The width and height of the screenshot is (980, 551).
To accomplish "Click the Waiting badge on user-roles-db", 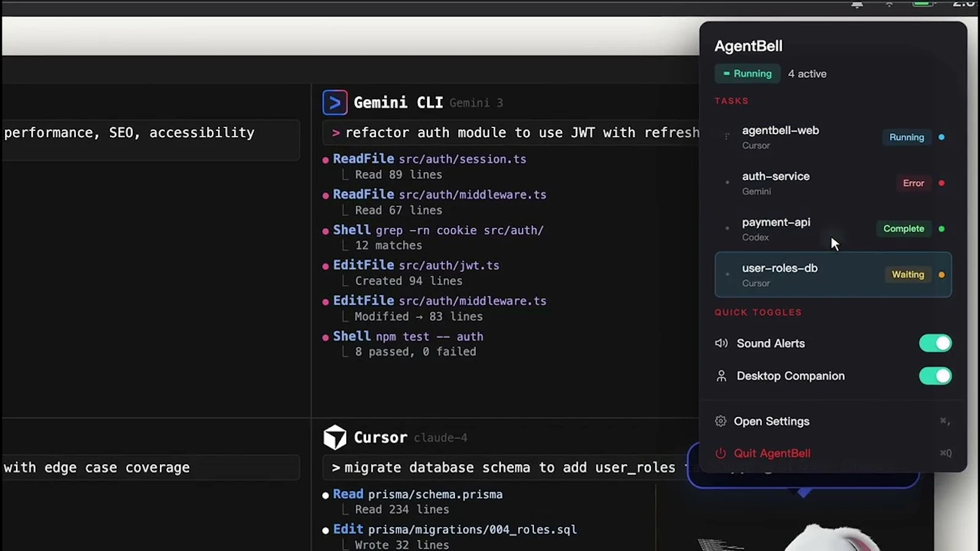I will pyautogui.click(x=908, y=274).
